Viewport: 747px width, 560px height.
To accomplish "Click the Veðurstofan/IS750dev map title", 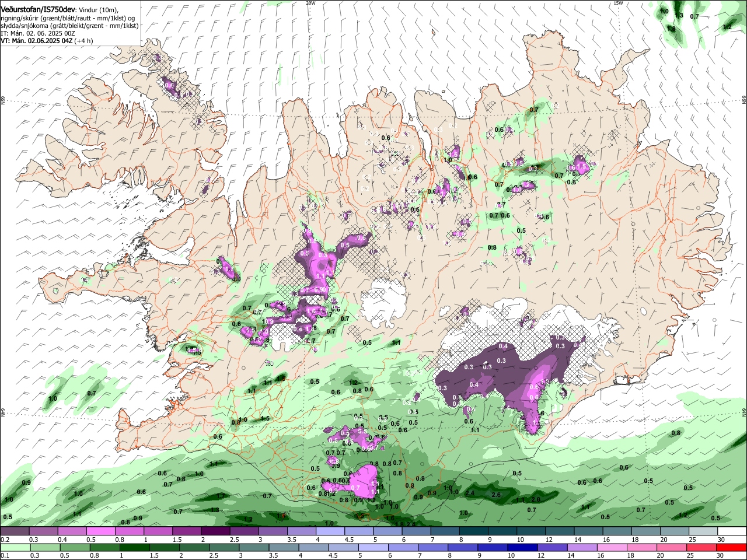I will (x=38, y=9).
